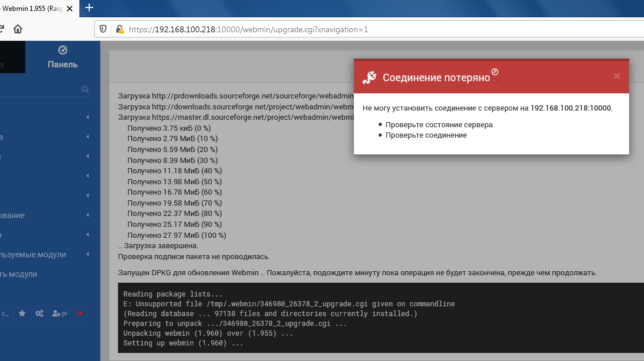Viewport: 644px width, 361px height.
Task: Open a new browser tab
Action: coord(89,8)
